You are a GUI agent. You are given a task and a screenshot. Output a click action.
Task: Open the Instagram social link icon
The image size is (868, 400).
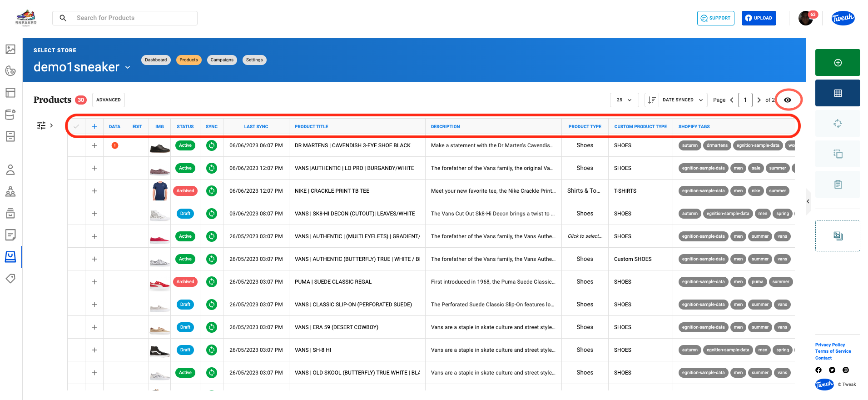(x=846, y=370)
